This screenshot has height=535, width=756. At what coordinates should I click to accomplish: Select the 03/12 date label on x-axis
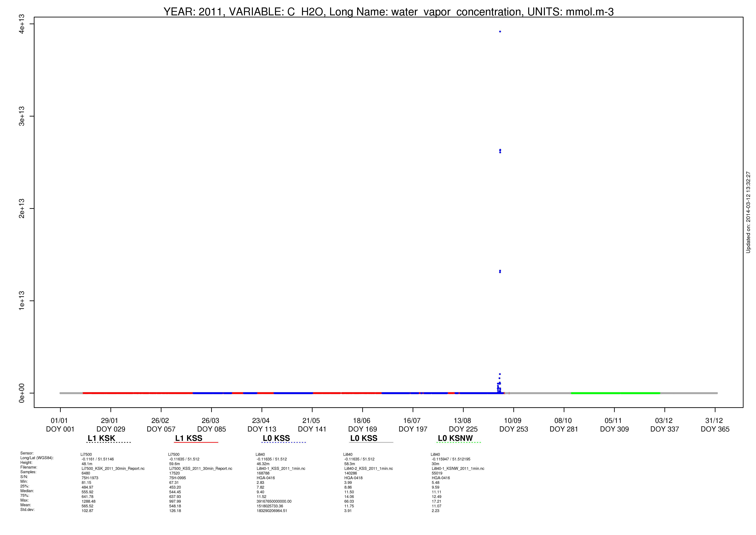(664, 421)
